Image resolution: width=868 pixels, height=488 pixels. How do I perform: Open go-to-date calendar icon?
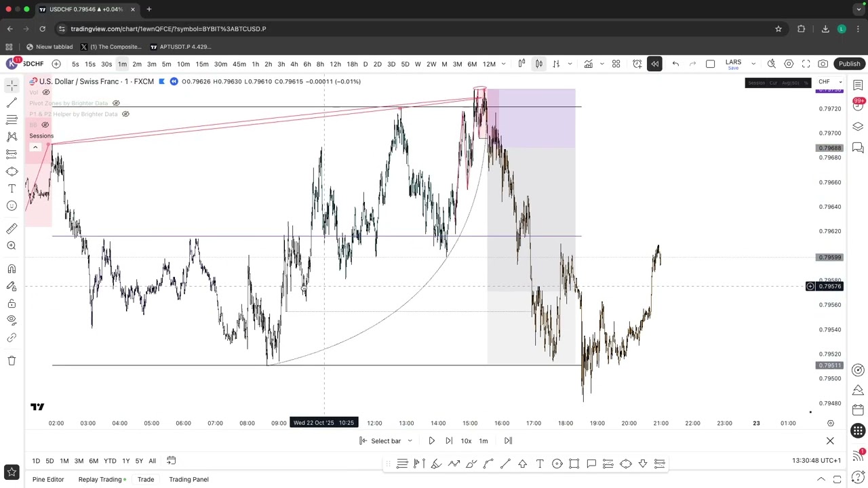pyautogui.click(x=171, y=461)
